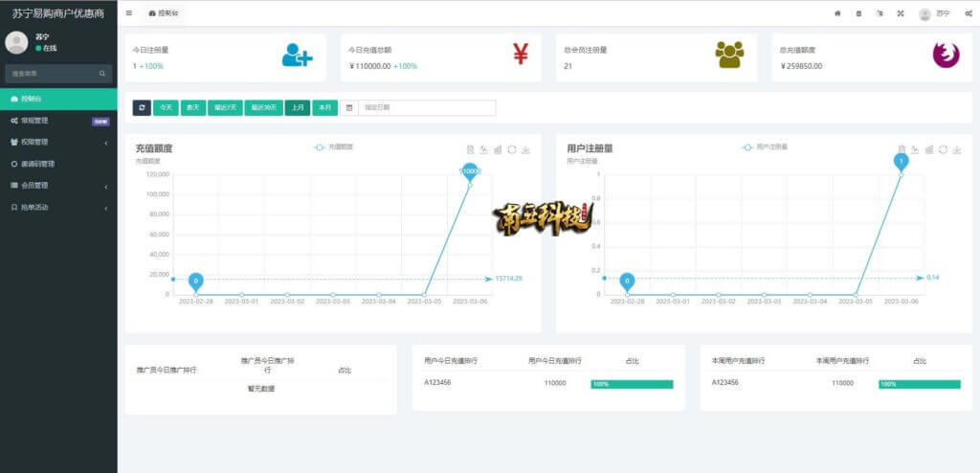Download the 用户注册量 chart as image

pos(957,149)
